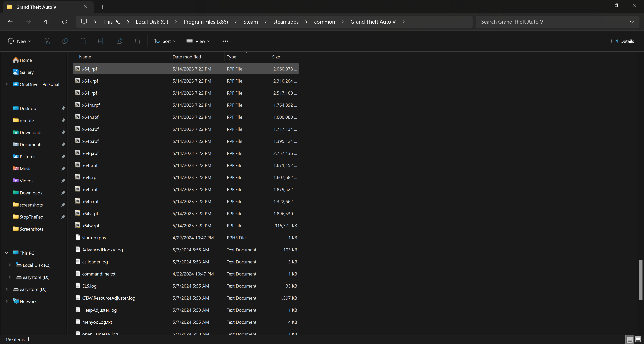
Task: Open the View dropdown menu
Action: tap(198, 41)
